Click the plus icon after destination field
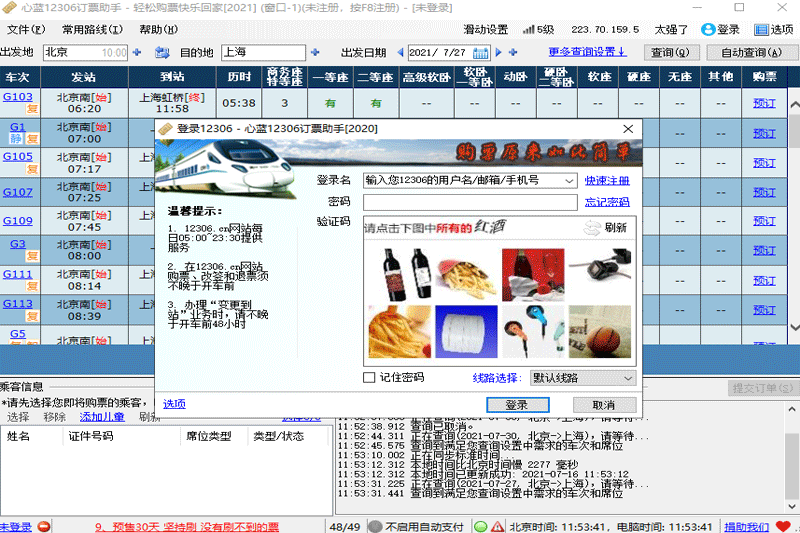This screenshot has height=533, width=800. (x=316, y=52)
